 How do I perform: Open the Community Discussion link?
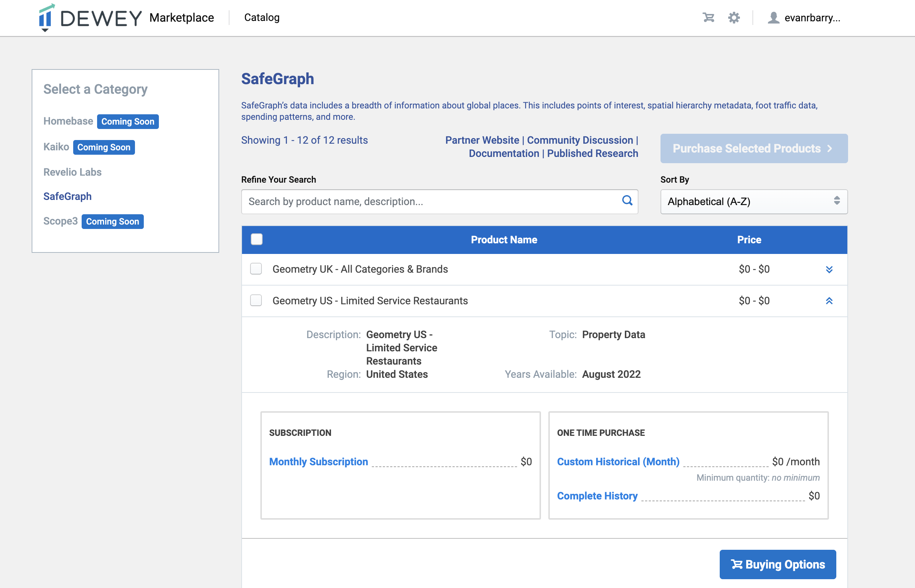pyautogui.click(x=580, y=140)
